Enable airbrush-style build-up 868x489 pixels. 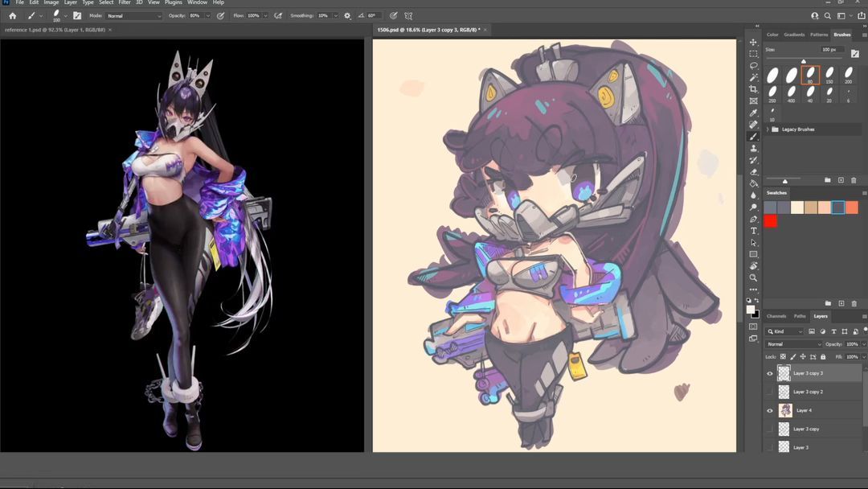[278, 16]
